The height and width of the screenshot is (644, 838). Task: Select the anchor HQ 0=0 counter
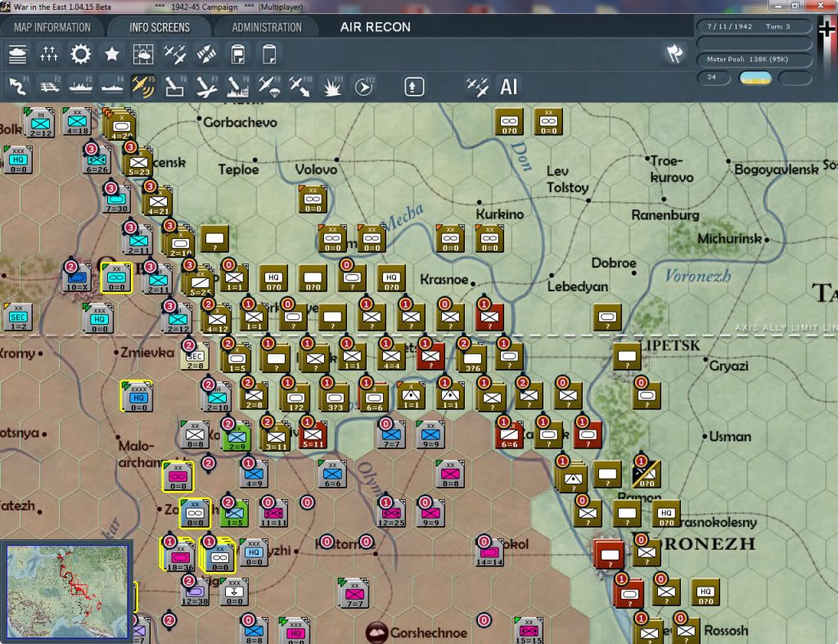(234, 592)
